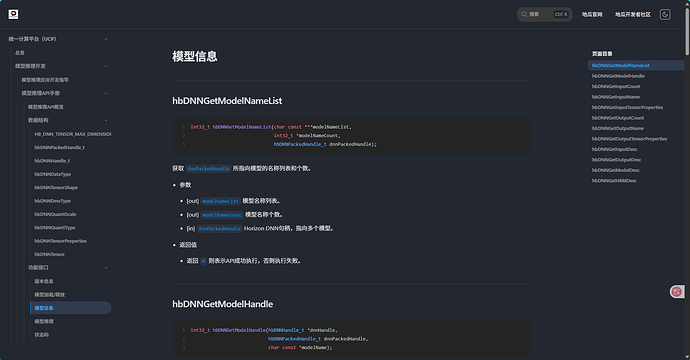The image size is (690, 360).
Task: Collapse the 模型推理API手册 chevron
Action: pos(106,93)
